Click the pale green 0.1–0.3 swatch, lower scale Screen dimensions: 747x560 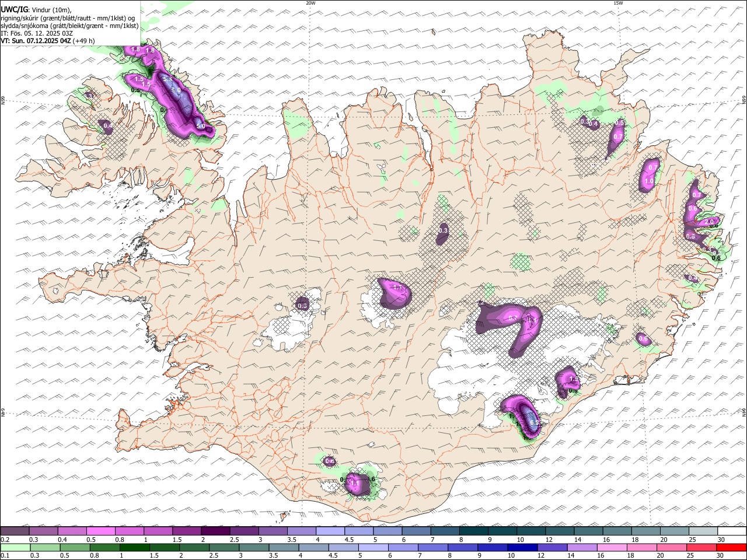click(16, 548)
